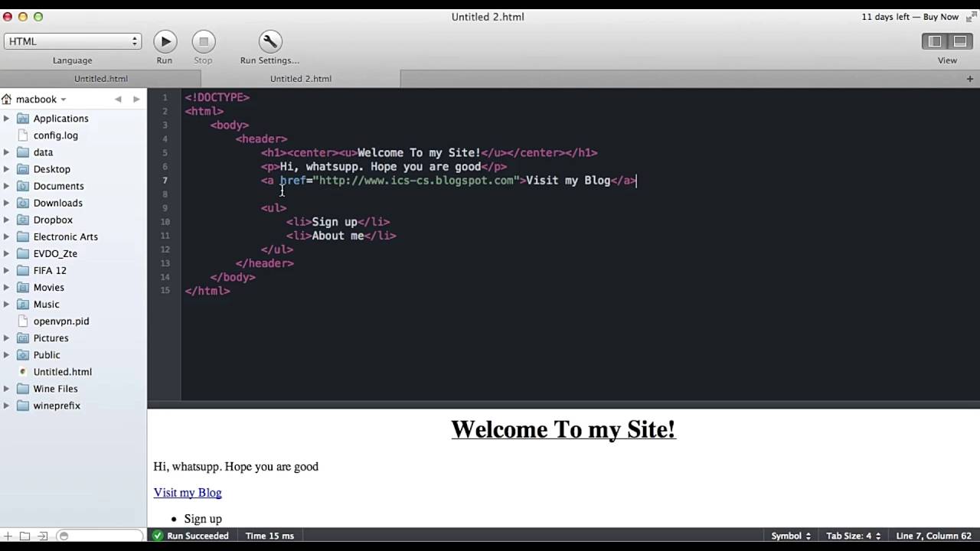Expand the Pictures folder

pos(6,337)
